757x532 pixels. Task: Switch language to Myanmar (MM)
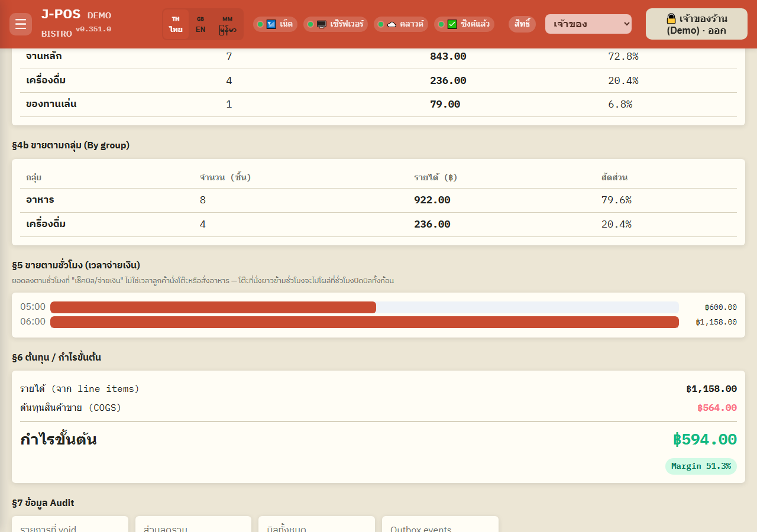pyautogui.click(x=227, y=24)
